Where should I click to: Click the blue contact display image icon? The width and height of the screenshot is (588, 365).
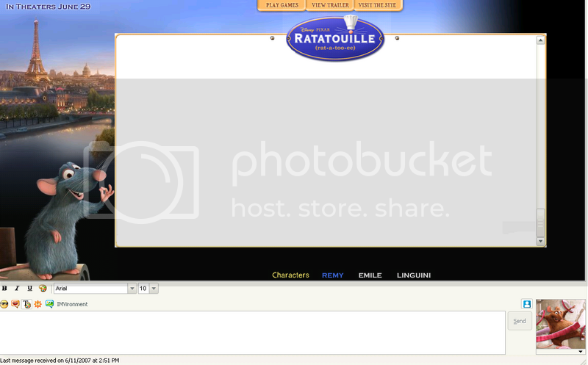tap(526, 303)
